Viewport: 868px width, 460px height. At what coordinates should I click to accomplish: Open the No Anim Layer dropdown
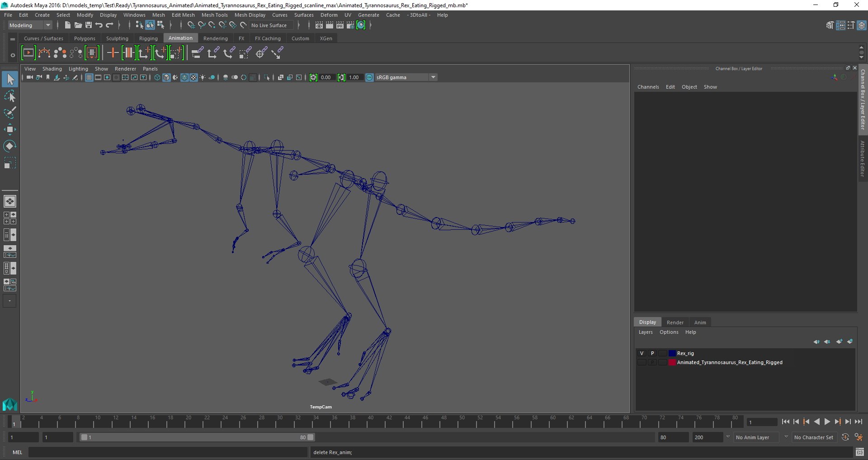point(757,437)
